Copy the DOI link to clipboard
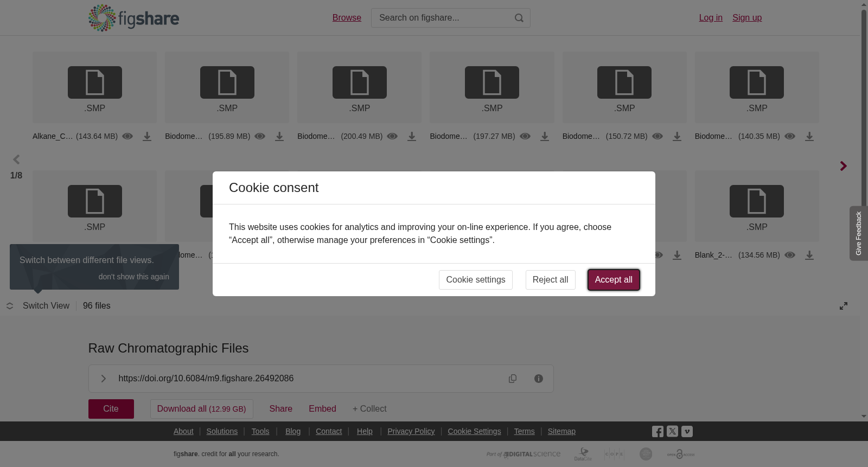 [x=513, y=379]
